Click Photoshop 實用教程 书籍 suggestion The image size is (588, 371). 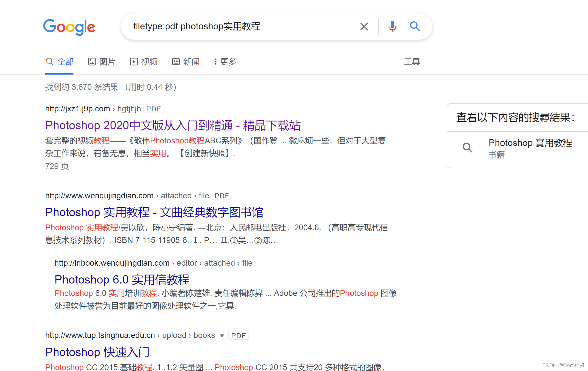coord(530,143)
